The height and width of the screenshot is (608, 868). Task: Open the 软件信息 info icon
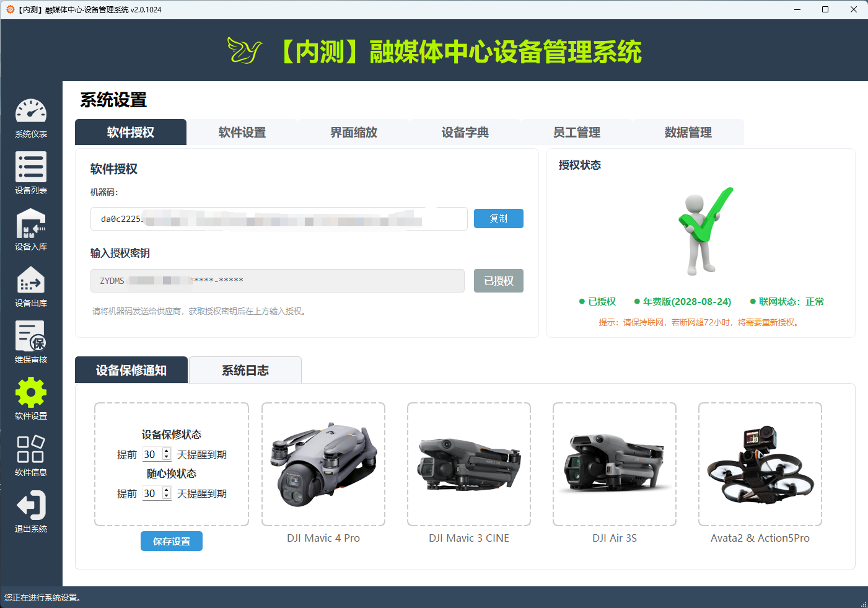(31, 449)
